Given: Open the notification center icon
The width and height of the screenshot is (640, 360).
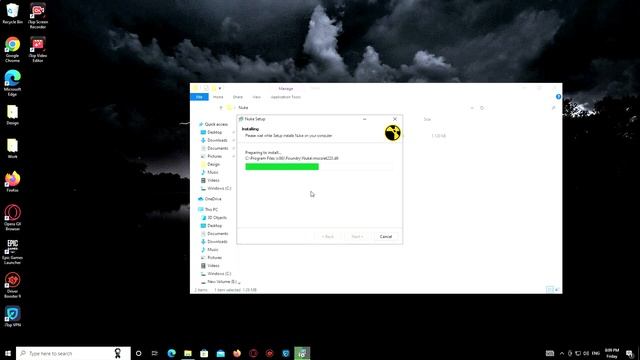Looking at the screenshot, I should 630,353.
